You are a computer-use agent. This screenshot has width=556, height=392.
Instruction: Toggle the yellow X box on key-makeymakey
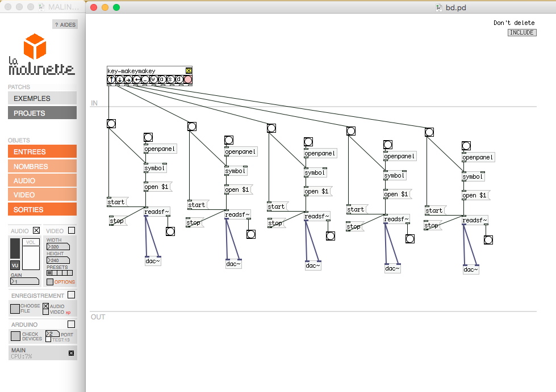coord(189,71)
